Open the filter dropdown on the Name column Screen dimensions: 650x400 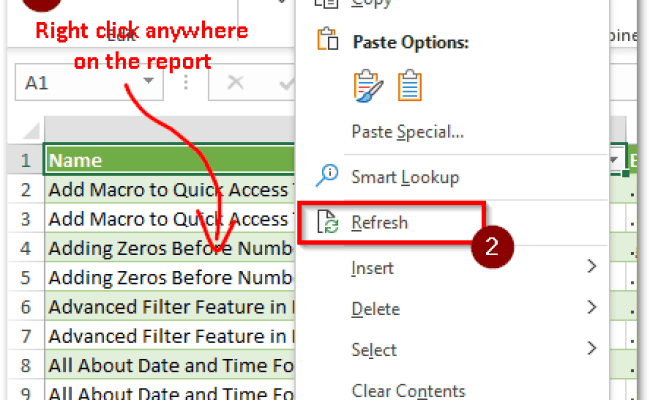tap(615, 160)
